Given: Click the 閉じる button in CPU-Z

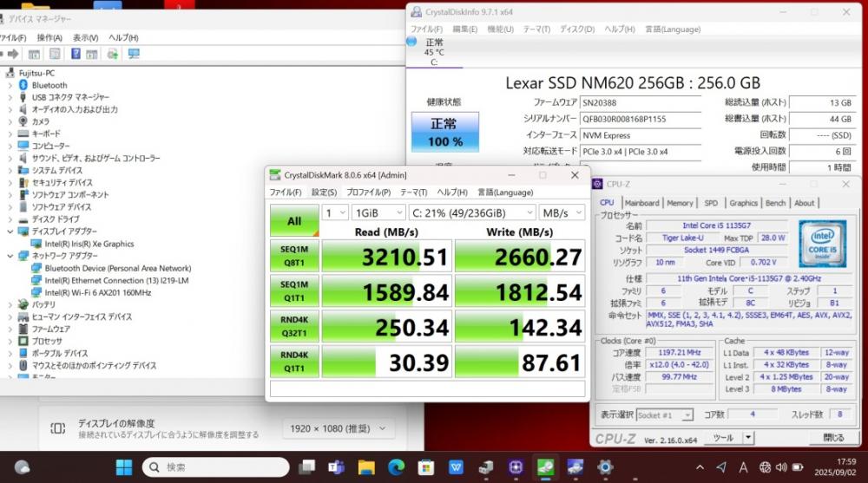Looking at the screenshot, I should (833, 438).
